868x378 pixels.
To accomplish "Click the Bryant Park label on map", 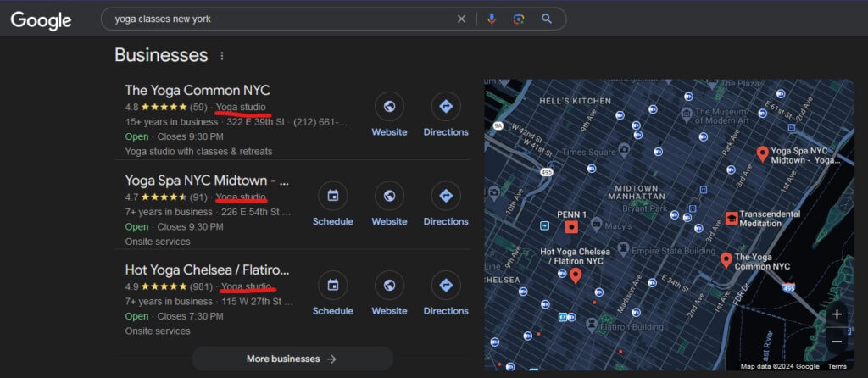I will click(x=645, y=208).
